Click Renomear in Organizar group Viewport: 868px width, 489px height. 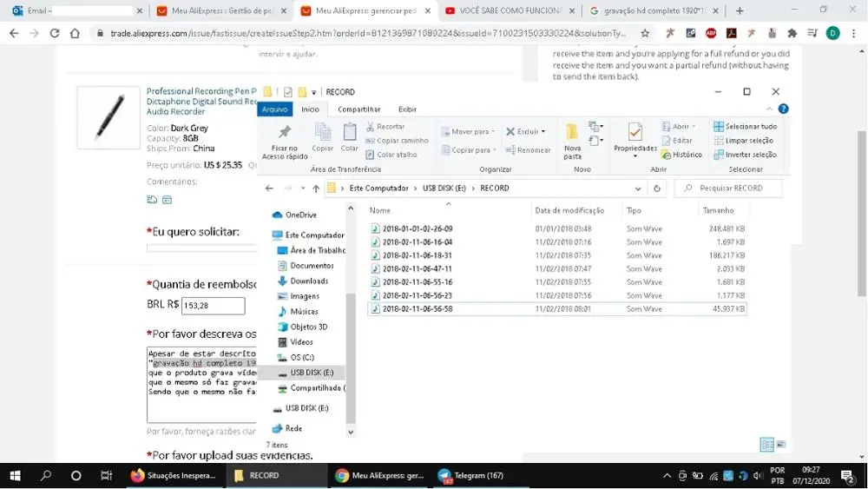click(528, 150)
